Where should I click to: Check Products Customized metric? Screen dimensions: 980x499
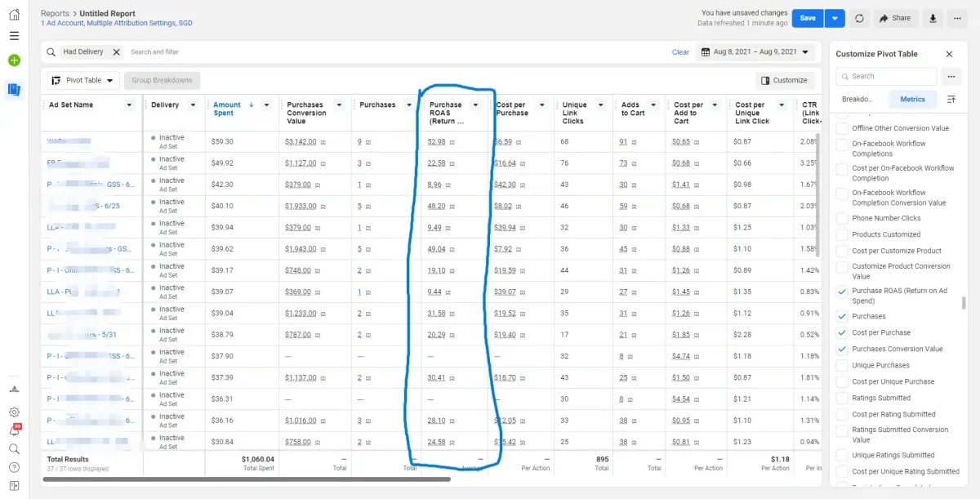pos(842,234)
